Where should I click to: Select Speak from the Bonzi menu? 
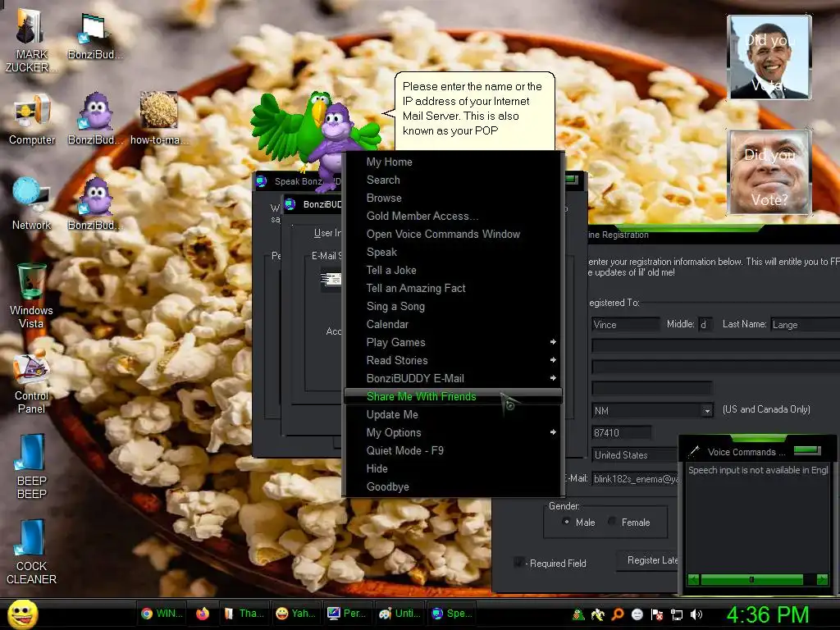pos(453,252)
